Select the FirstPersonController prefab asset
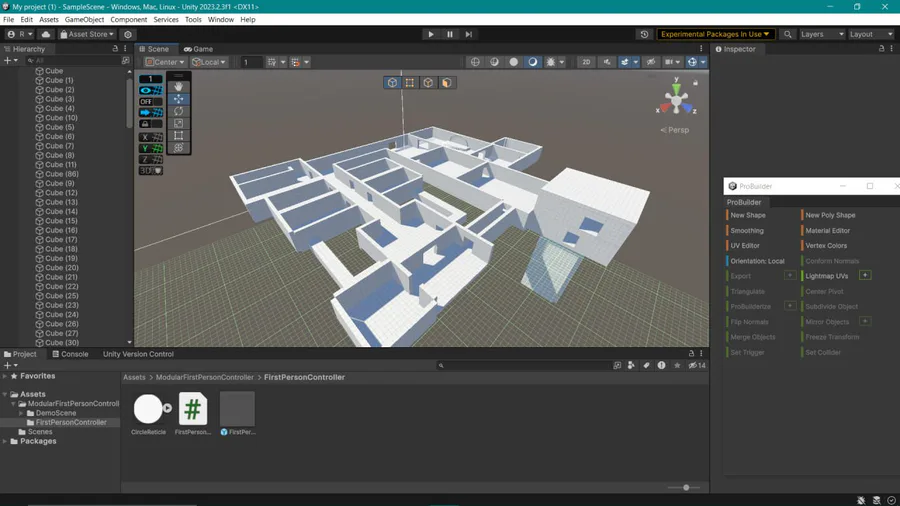 [x=238, y=414]
